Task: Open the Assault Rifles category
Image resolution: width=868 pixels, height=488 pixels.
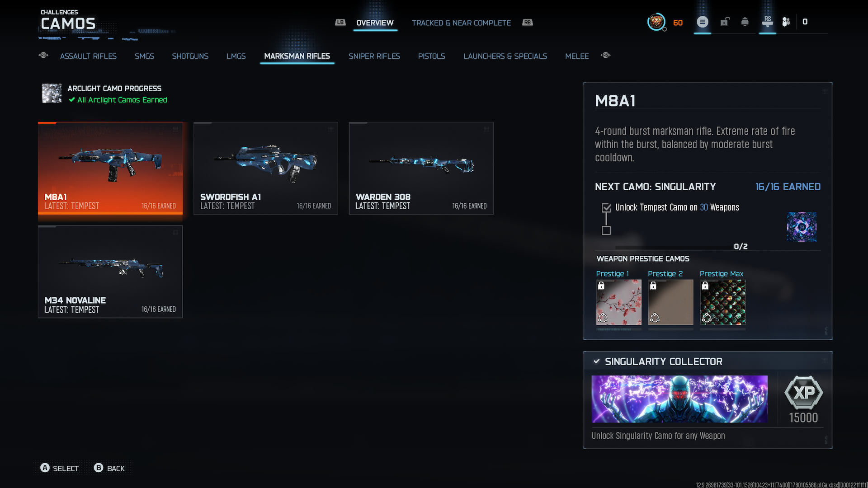Action: coord(88,56)
